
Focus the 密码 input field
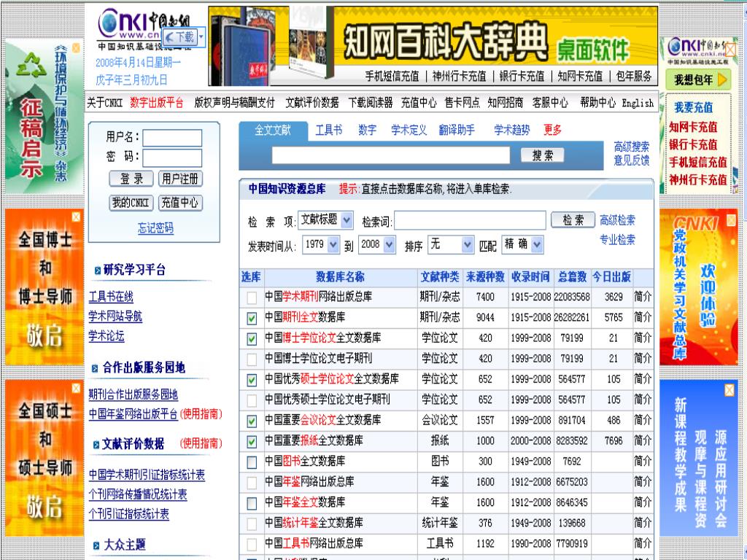(172, 158)
